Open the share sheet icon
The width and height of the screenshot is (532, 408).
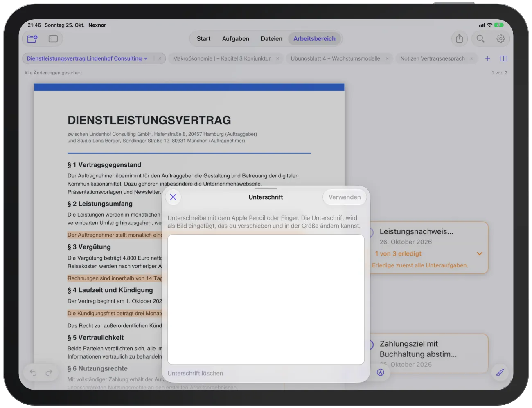[460, 38]
